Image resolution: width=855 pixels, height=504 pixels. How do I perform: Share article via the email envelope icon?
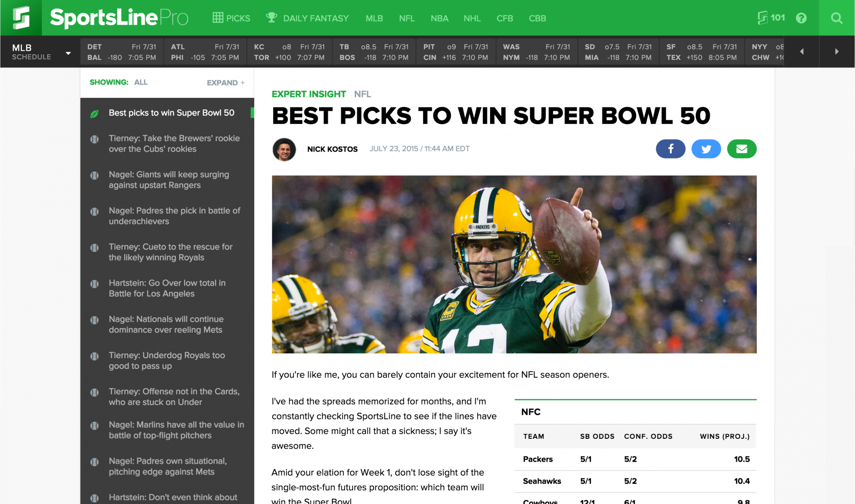point(742,149)
